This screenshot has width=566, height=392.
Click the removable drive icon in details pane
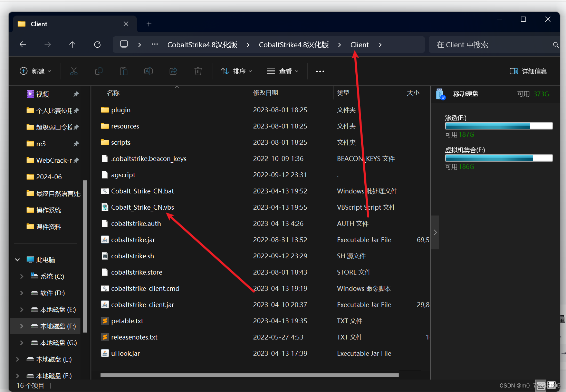pyautogui.click(x=440, y=94)
